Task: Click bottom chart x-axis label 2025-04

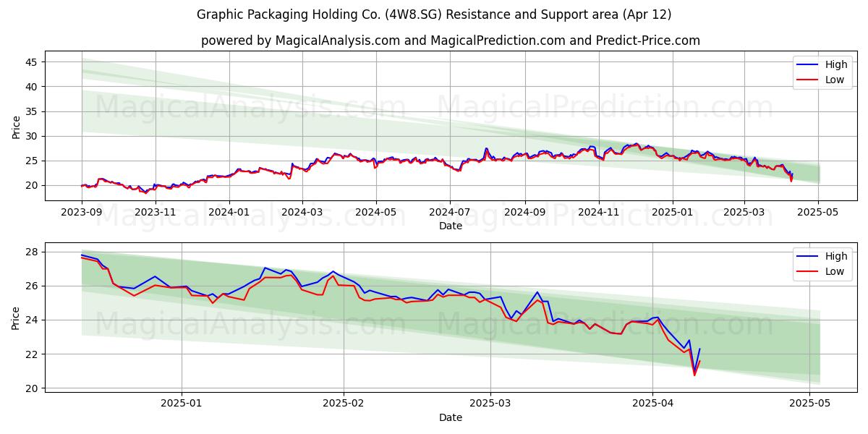Action: pos(653,404)
